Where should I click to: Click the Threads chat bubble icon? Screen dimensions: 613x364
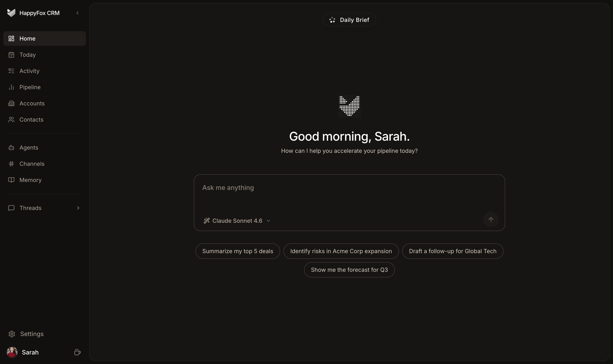coord(11,208)
